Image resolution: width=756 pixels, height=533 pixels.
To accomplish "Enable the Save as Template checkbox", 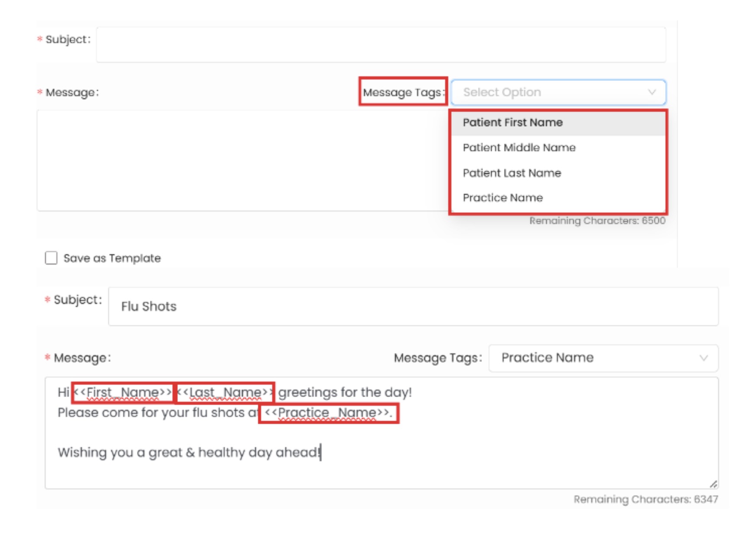I will [51, 258].
